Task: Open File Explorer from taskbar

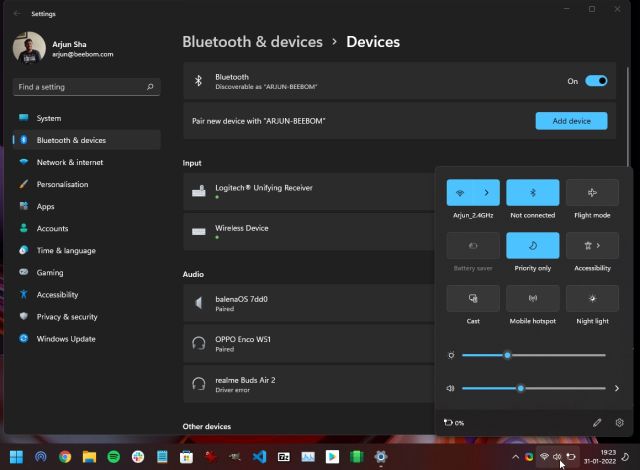Action: [x=89, y=457]
